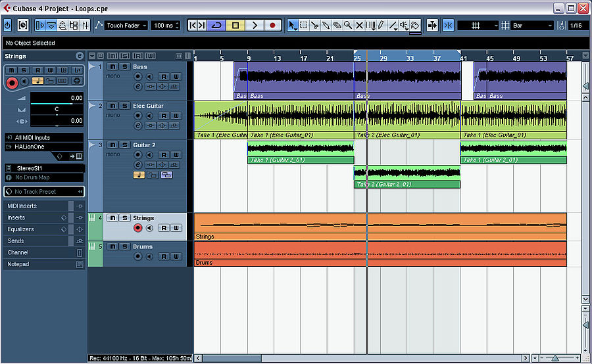Open the Touch Fader automation mode dropdown
The width and height of the screenshot is (592, 364).
[x=126, y=25]
